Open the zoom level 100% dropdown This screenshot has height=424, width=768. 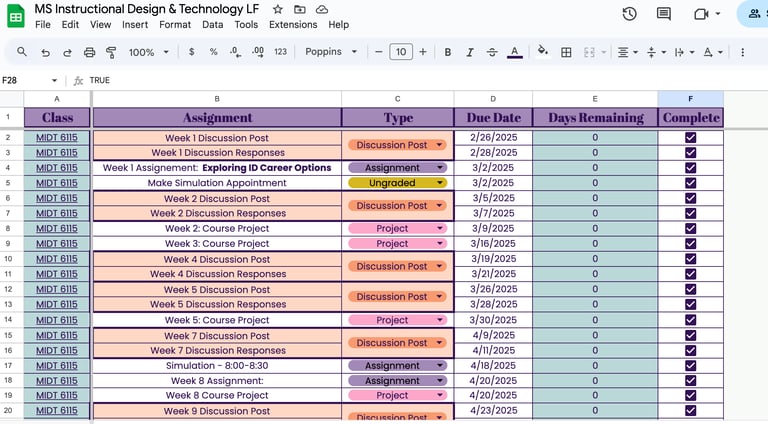tap(148, 52)
